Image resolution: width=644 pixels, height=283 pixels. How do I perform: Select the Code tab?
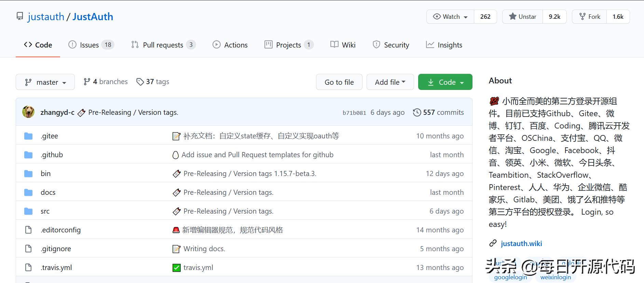point(38,45)
